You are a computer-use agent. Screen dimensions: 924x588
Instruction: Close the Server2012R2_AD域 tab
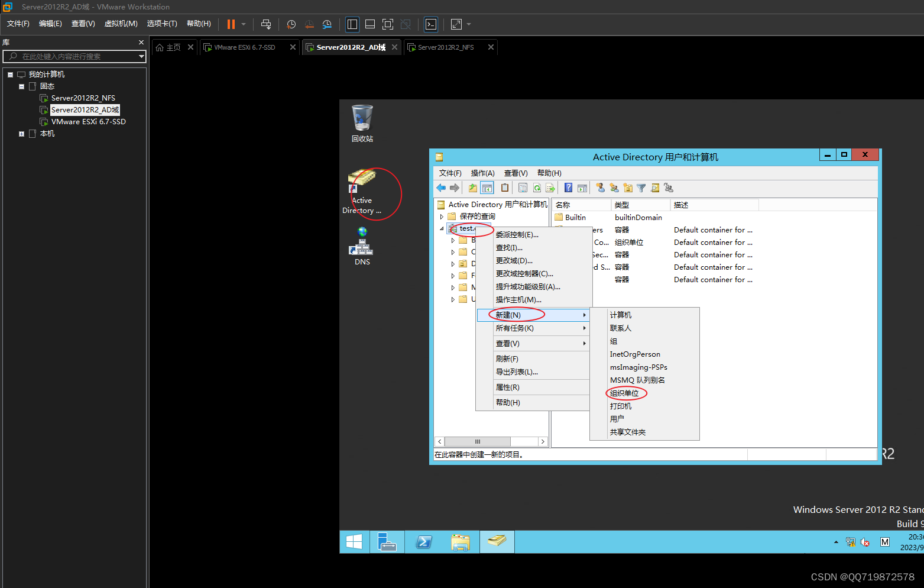(x=394, y=47)
